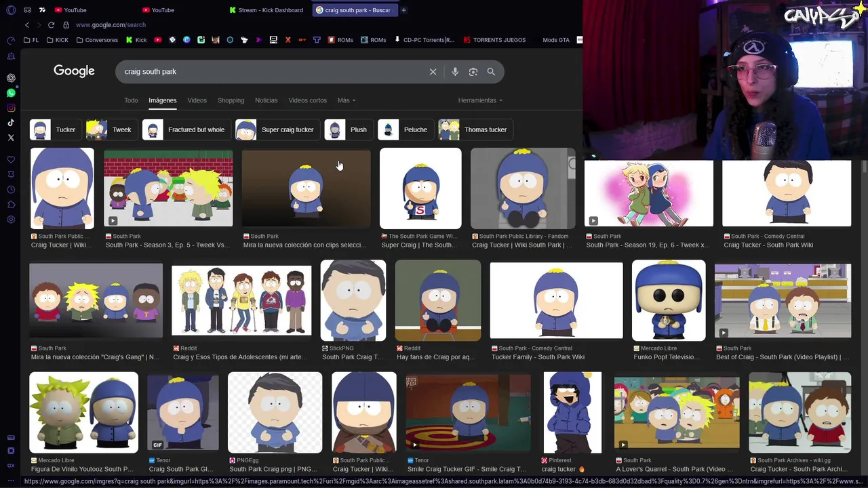The width and height of the screenshot is (868, 488).
Task: Open Super Craig 'S' shirt thumbnail
Action: click(420, 188)
